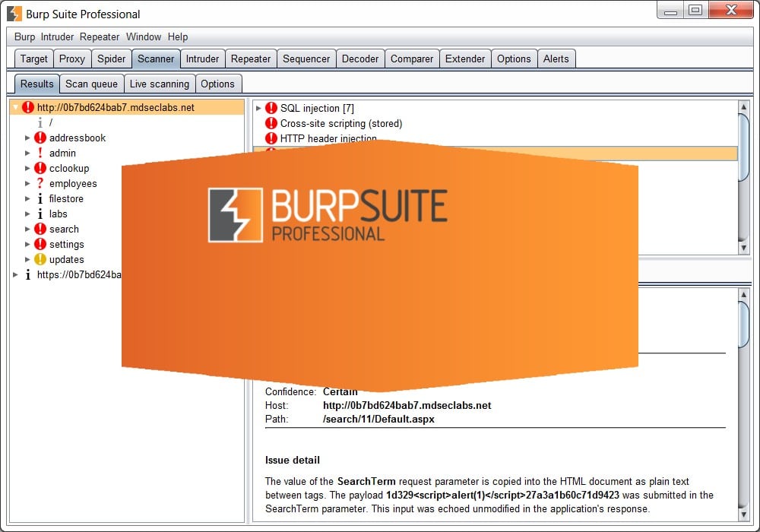Switch to the Proxy tab
The height and width of the screenshot is (532, 760).
tap(71, 59)
